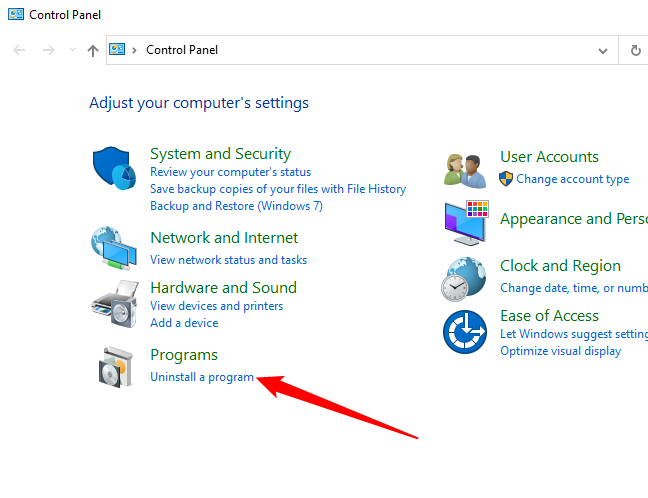Open the System and Security heading
The image size is (648, 498).
(x=220, y=154)
